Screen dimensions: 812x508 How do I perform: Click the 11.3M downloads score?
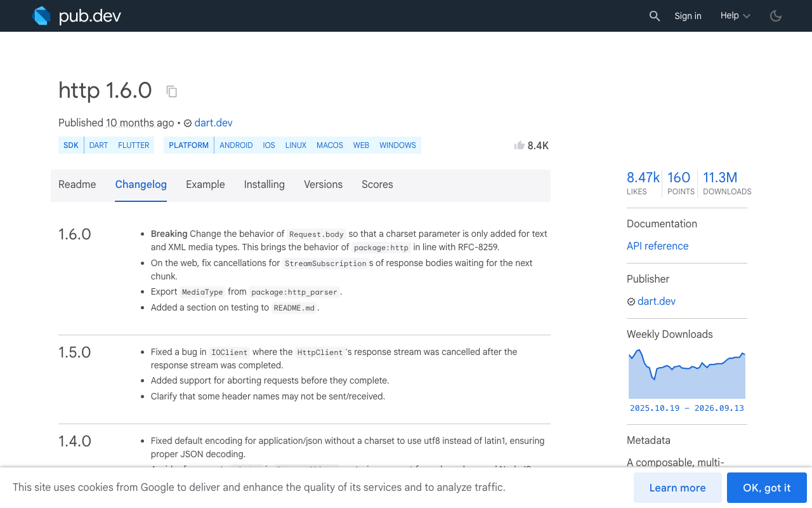click(727, 184)
